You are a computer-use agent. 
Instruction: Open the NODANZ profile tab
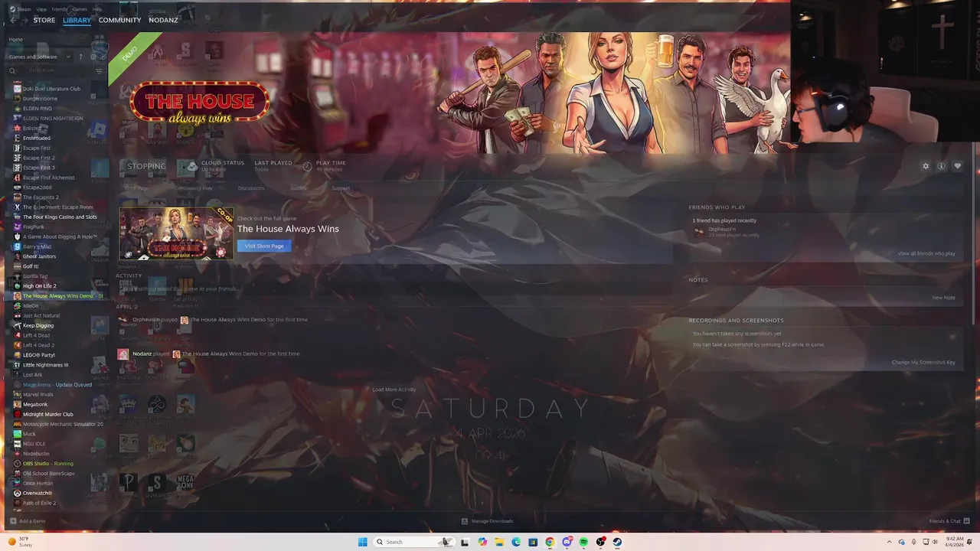[163, 20]
